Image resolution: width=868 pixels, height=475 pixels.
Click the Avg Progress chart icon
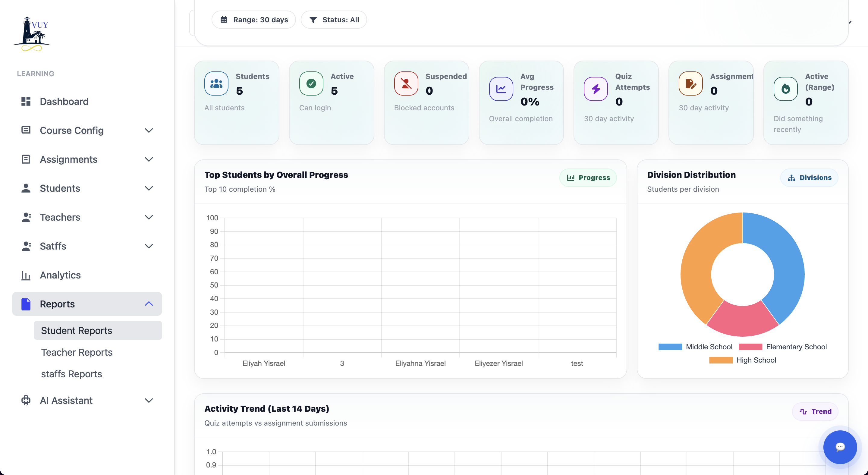pyautogui.click(x=501, y=89)
